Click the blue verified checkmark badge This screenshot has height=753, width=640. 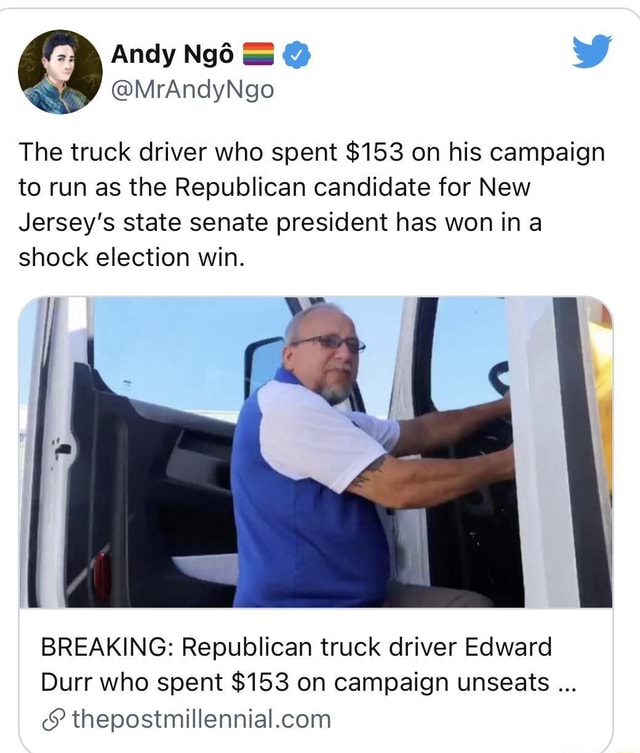click(x=296, y=55)
